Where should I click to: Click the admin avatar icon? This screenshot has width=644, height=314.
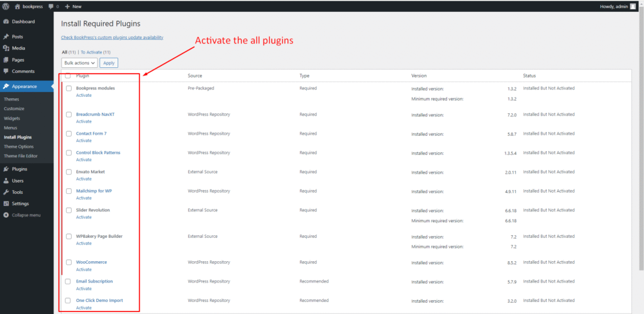coord(633,6)
